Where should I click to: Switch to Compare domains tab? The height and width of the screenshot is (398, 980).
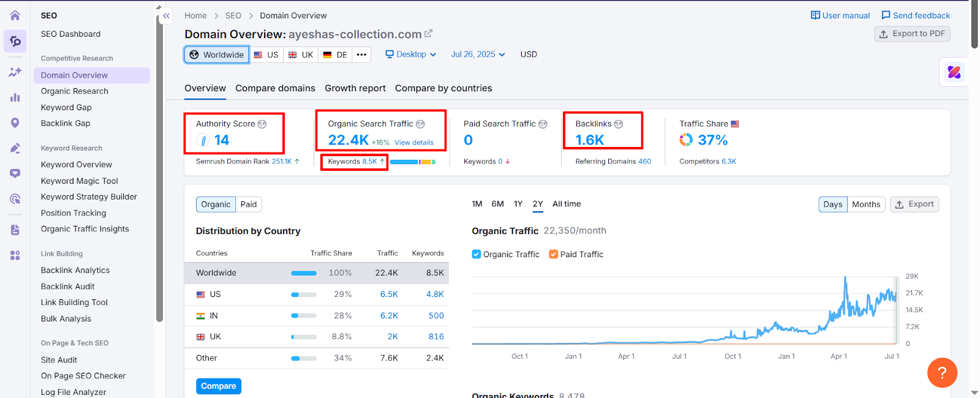coord(275,88)
